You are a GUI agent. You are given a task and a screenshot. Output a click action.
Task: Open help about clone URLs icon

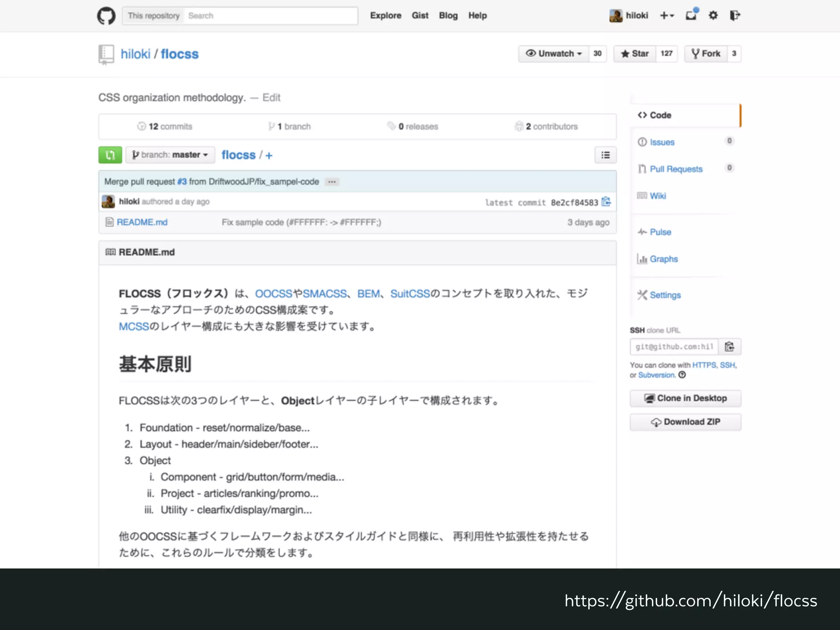pos(682,375)
